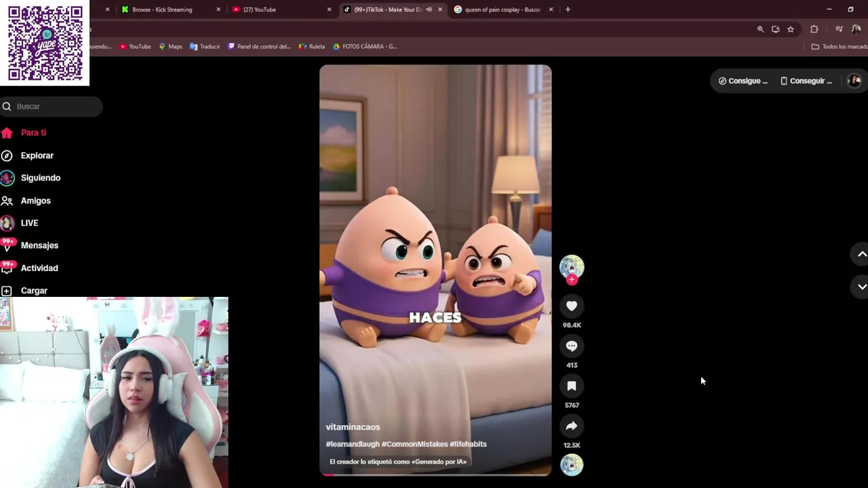Open YouTube bookmark
Screen dimensions: 868x488
135,47
